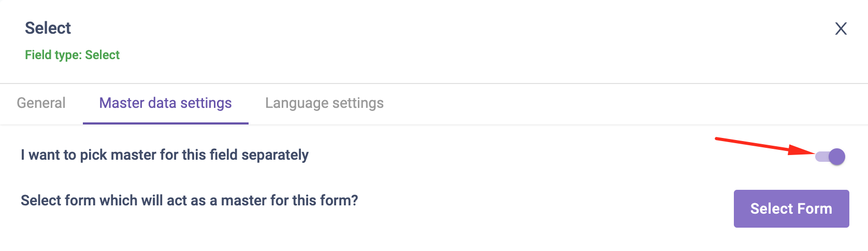Click the green "Field type: Select" text
This screenshot has width=868, height=251.
[72, 55]
